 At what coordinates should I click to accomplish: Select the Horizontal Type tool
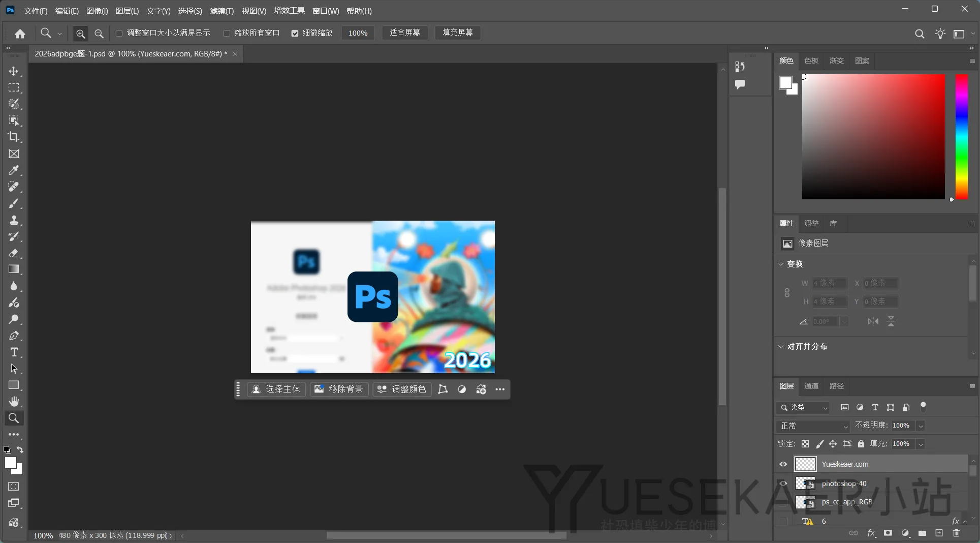14,352
